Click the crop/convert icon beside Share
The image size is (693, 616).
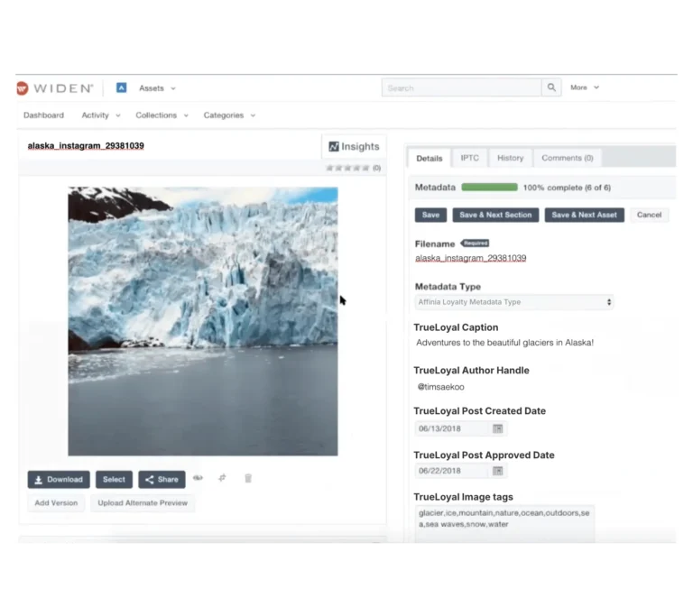click(223, 479)
